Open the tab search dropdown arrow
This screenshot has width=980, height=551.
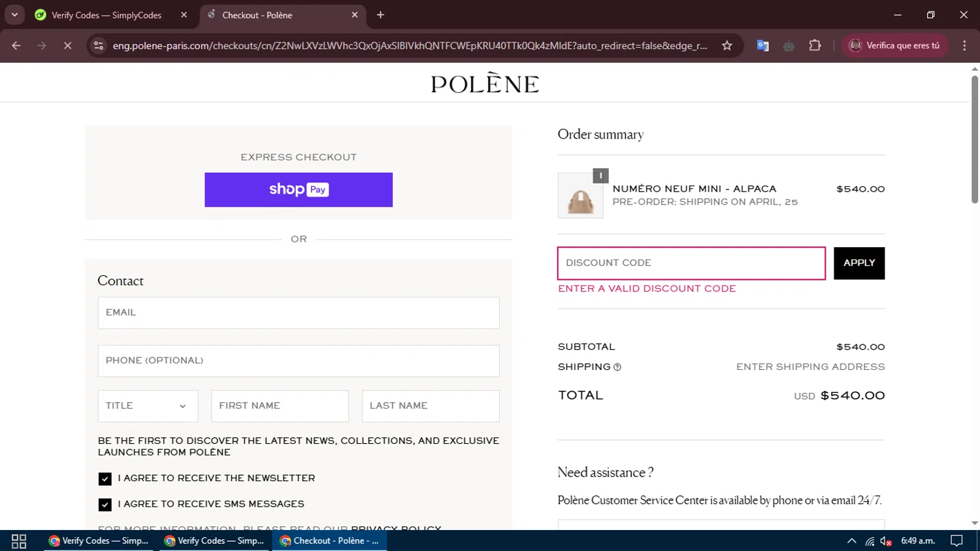coord(14,14)
